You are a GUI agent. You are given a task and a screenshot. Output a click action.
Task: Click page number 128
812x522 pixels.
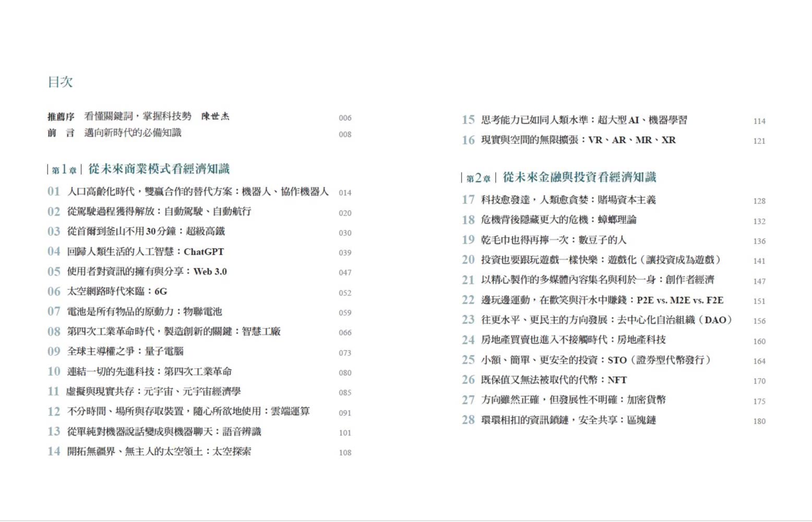[x=759, y=201]
